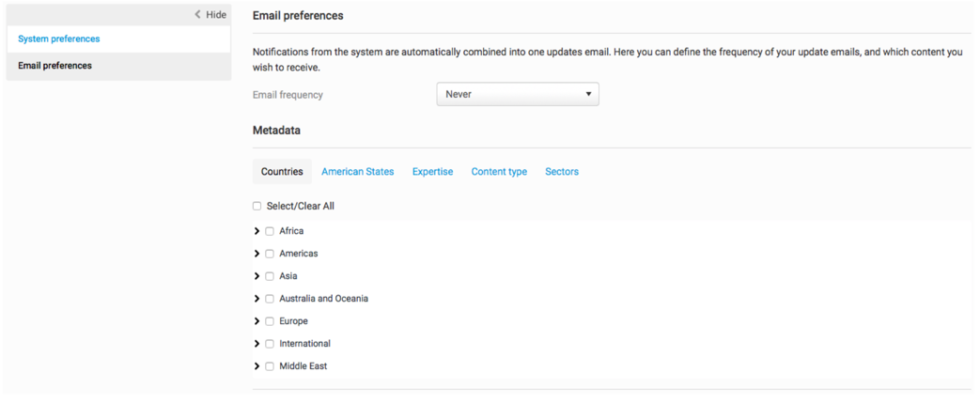Image resolution: width=980 pixels, height=403 pixels.
Task: Expand the Asia countries list
Action: 257,276
